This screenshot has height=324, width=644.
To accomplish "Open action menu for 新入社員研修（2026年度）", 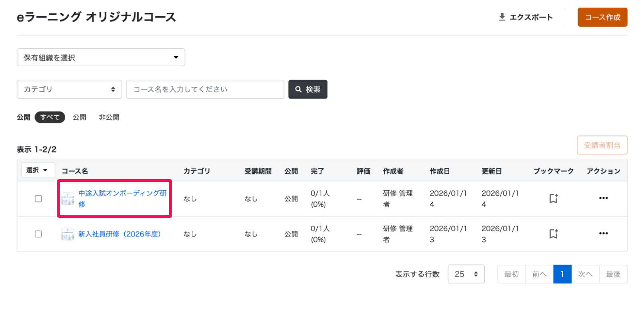I will [603, 233].
